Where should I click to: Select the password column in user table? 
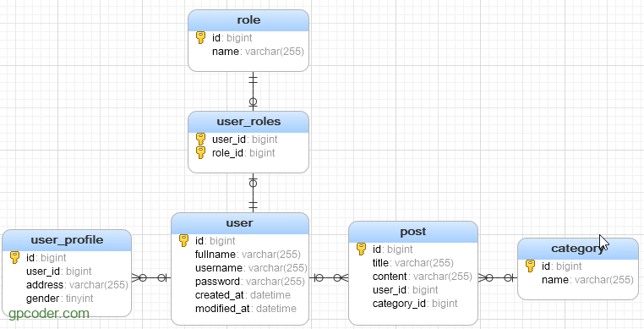249,282
